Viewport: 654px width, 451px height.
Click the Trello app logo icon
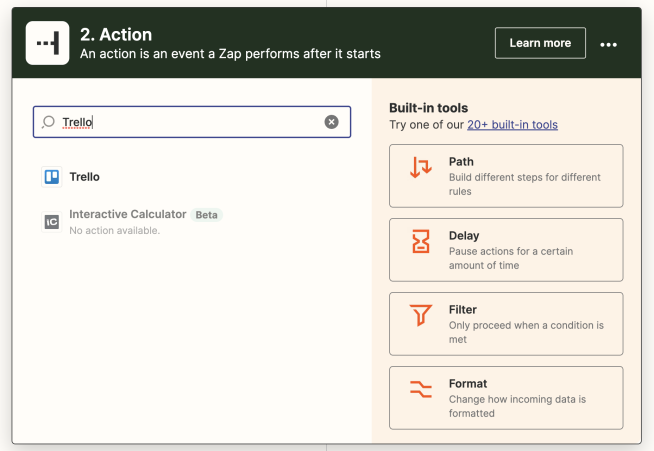coord(52,177)
